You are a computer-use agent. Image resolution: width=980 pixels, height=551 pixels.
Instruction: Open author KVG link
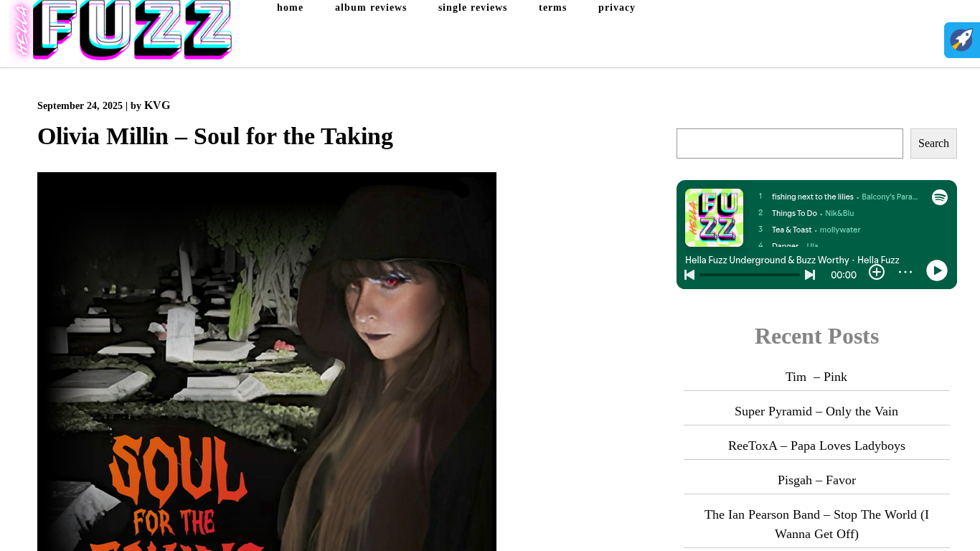coord(157,105)
